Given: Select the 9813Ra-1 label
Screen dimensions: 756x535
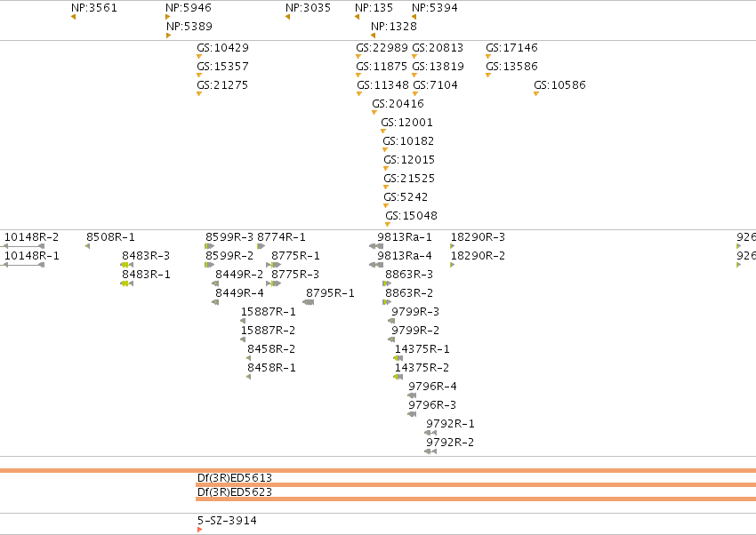Looking at the screenshot, I should (x=405, y=237).
